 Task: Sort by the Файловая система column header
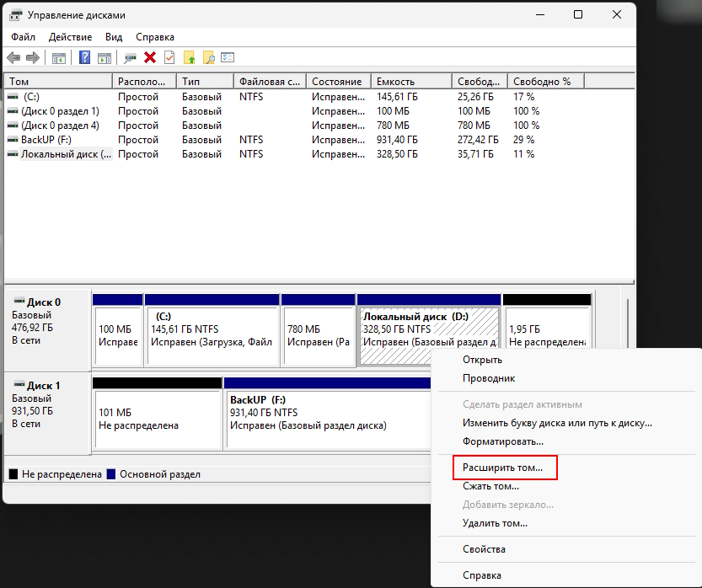coord(270,82)
